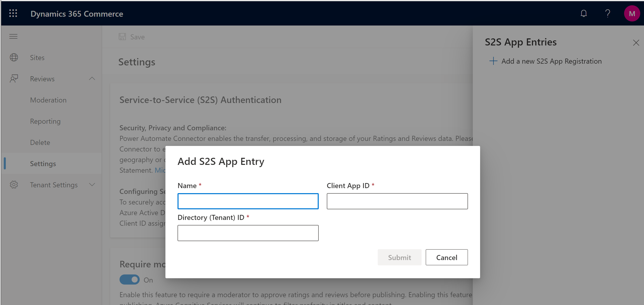The width and height of the screenshot is (644, 305).
Task: Click the notification bell icon in header
Action: (584, 14)
